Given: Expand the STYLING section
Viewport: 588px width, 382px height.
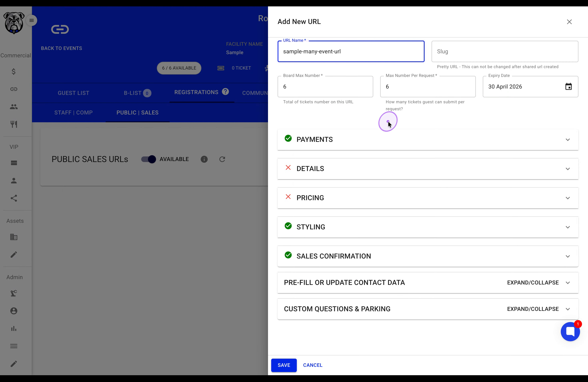Looking at the screenshot, I should pyautogui.click(x=428, y=227).
